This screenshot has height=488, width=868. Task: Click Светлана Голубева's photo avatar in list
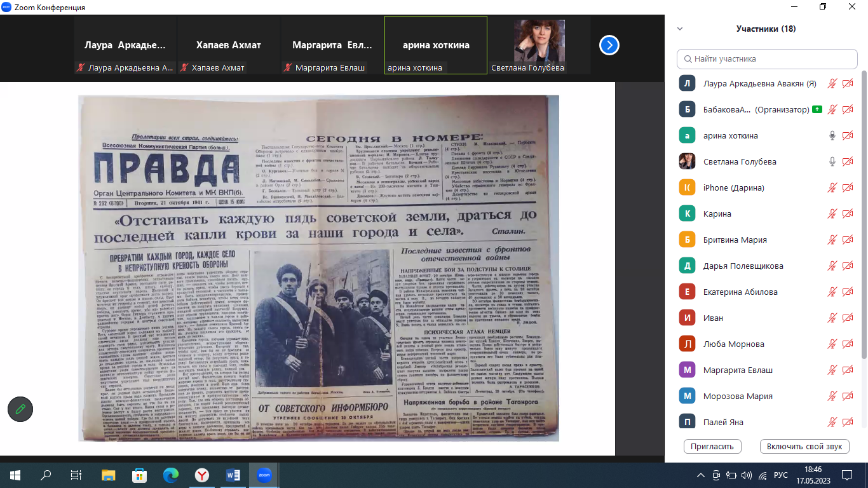tap(687, 161)
